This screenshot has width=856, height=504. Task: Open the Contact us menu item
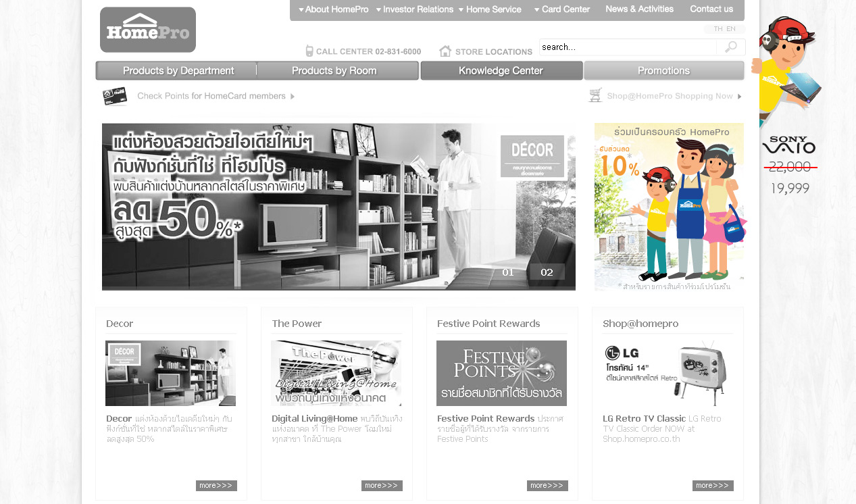[x=711, y=9]
